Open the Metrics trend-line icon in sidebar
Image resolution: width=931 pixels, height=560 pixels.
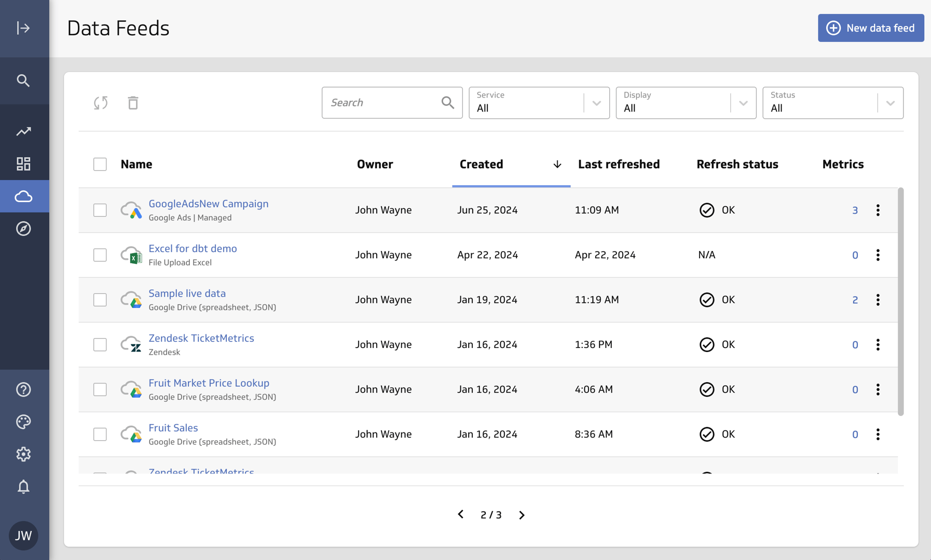(x=23, y=132)
